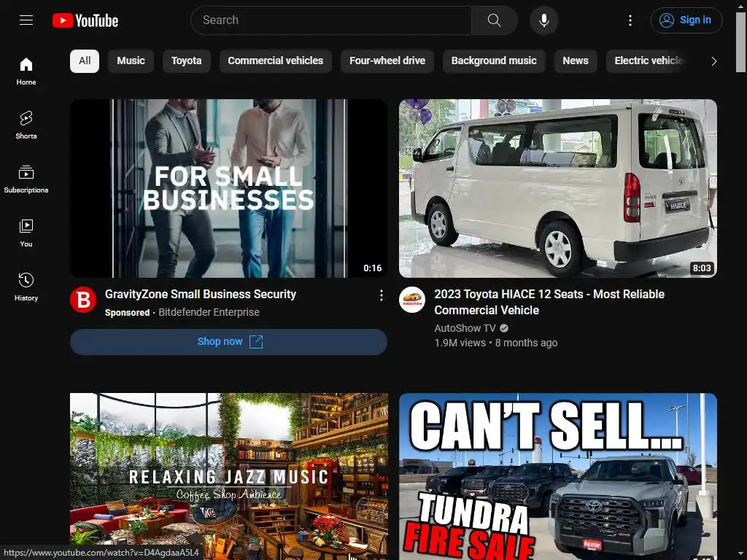Image resolution: width=747 pixels, height=560 pixels.
Task: Select Four-wheel drive chip
Action: coord(387,61)
